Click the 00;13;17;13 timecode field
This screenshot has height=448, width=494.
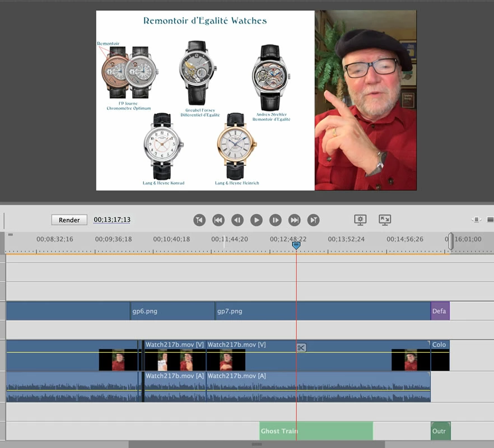112,220
